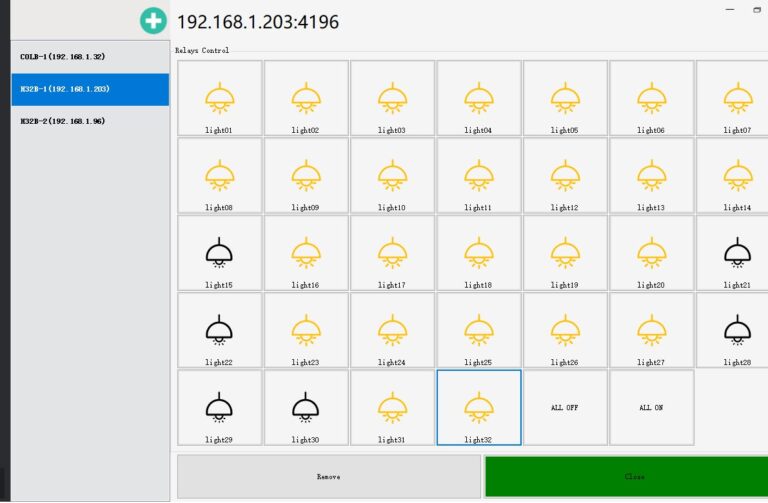The height and width of the screenshot is (503, 768).
Task: Toggle the light04 relay lamp icon
Action: coord(478,97)
